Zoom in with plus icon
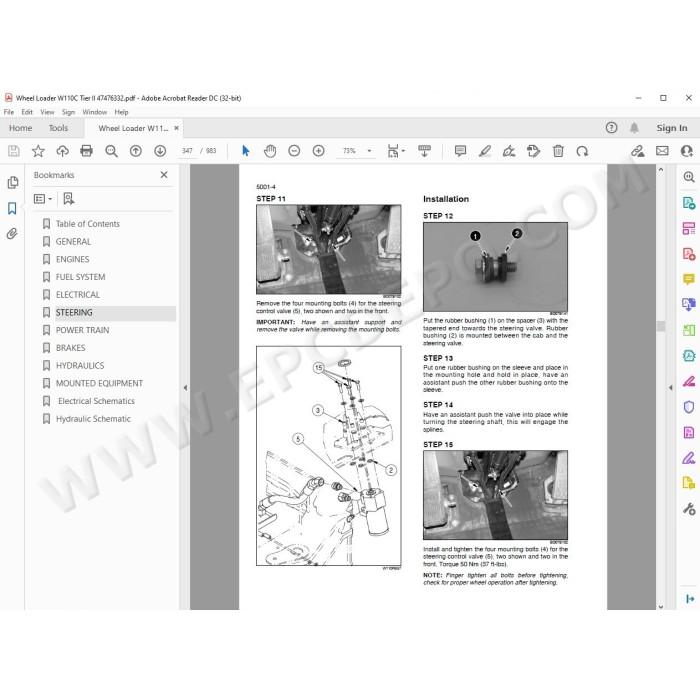 click(318, 151)
